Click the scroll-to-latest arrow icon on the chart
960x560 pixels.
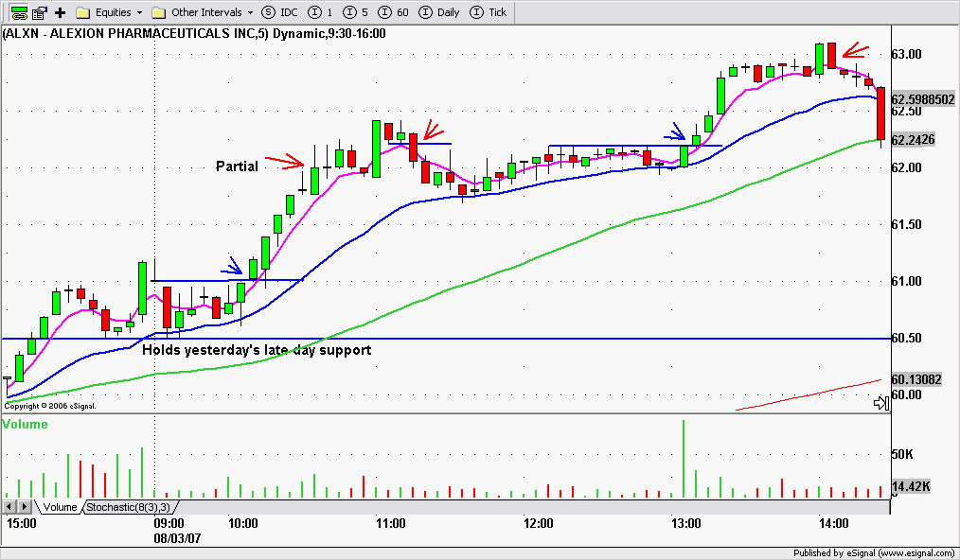click(x=881, y=403)
